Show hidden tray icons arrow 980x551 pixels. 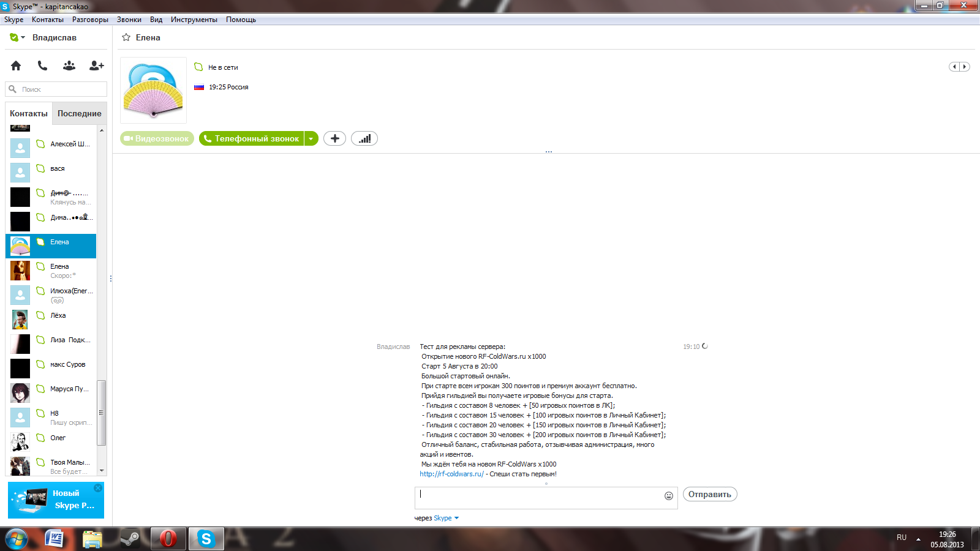(x=918, y=539)
